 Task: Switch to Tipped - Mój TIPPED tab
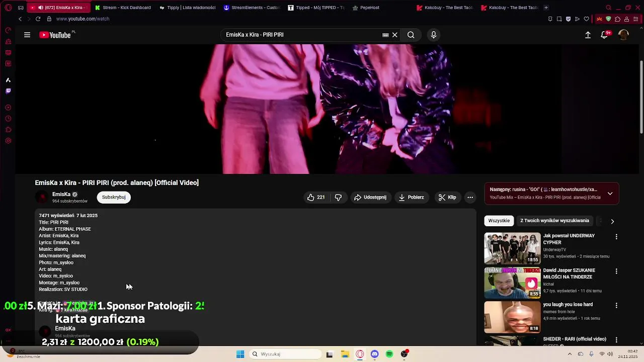click(316, 8)
